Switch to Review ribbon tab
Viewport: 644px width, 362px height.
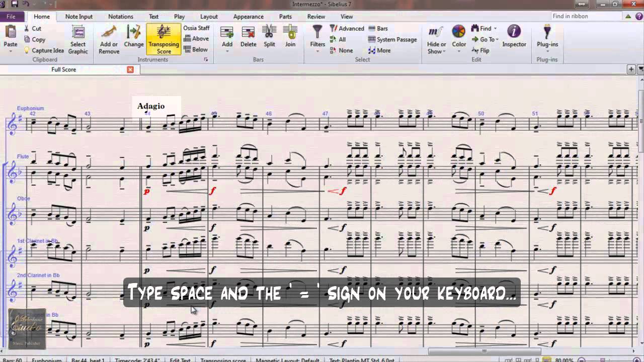316,17
